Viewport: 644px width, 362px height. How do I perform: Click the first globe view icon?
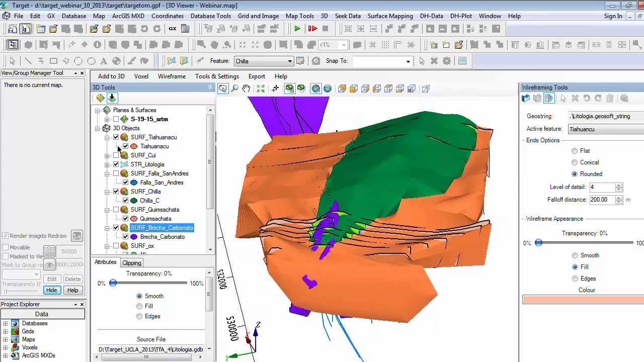315,88
